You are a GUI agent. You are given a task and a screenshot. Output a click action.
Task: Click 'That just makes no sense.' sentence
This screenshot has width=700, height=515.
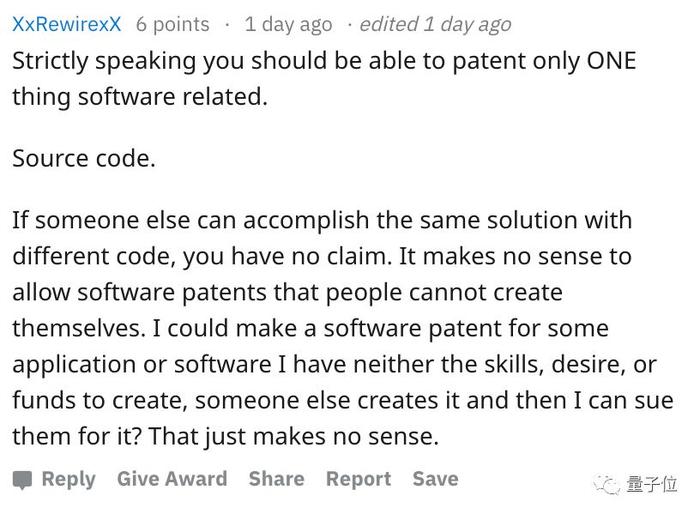(294, 436)
